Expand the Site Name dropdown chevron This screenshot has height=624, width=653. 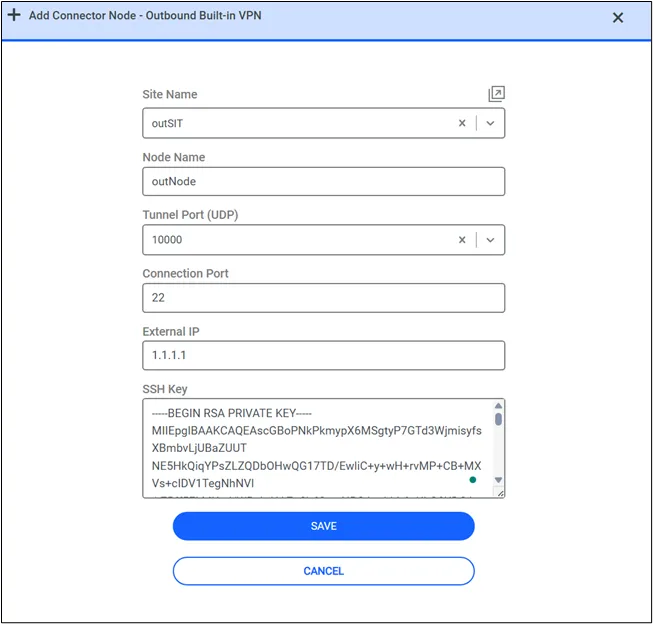click(490, 123)
